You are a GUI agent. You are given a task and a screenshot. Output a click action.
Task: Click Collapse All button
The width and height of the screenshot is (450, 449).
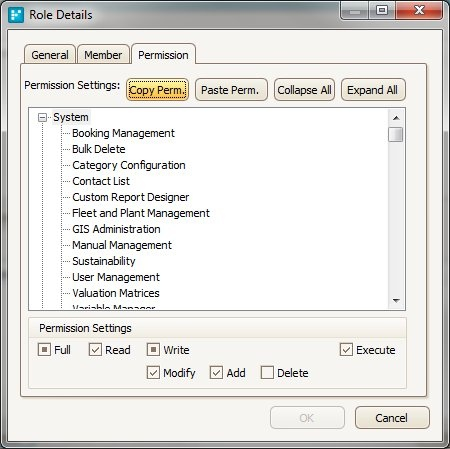304,90
